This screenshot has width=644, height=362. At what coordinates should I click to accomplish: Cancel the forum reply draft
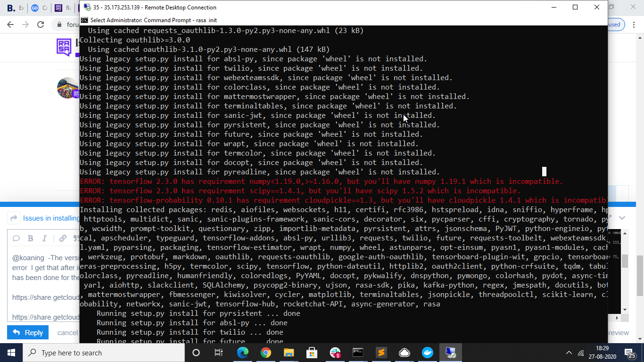coord(67,333)
